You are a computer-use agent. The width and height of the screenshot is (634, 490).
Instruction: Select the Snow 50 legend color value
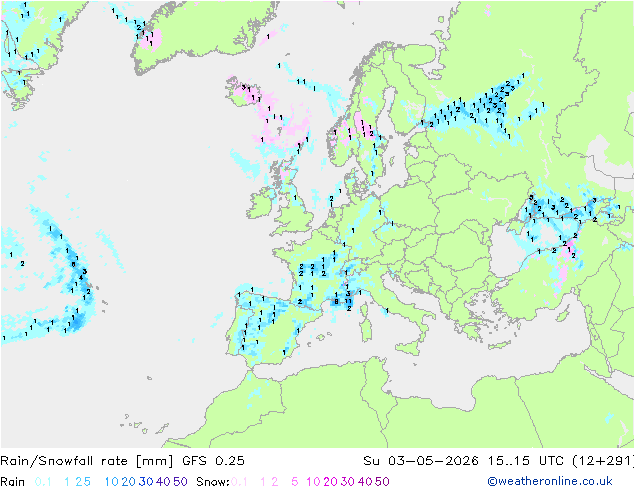click(382, 482)
